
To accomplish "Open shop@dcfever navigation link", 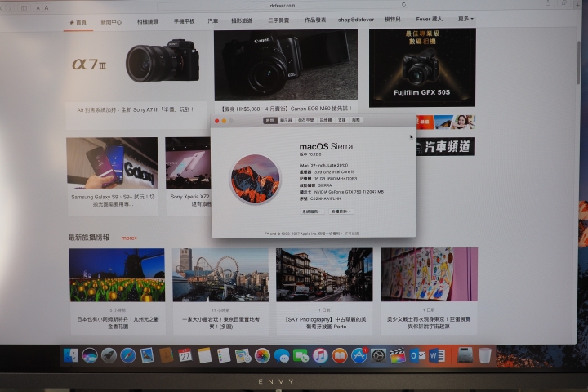I will pyautogui.click(x=356, y=20).
